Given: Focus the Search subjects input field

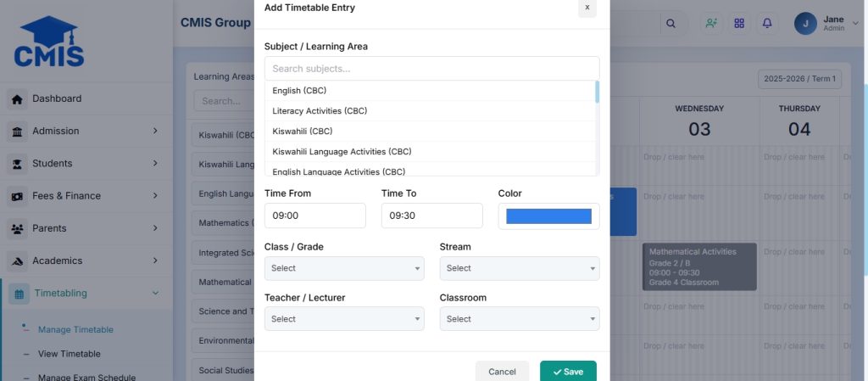Looking at the screenshot, I should point(431,69).
